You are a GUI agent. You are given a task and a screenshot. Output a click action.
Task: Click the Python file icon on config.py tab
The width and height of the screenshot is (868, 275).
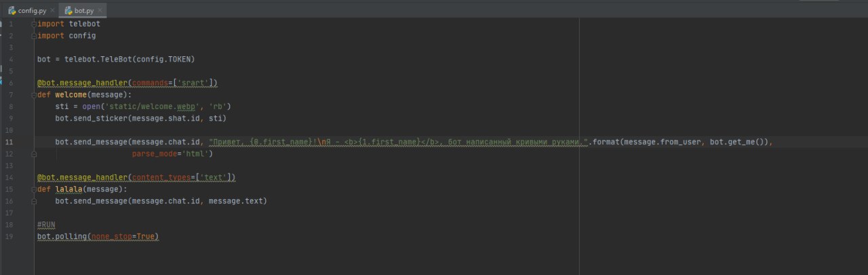coord(12,11)
